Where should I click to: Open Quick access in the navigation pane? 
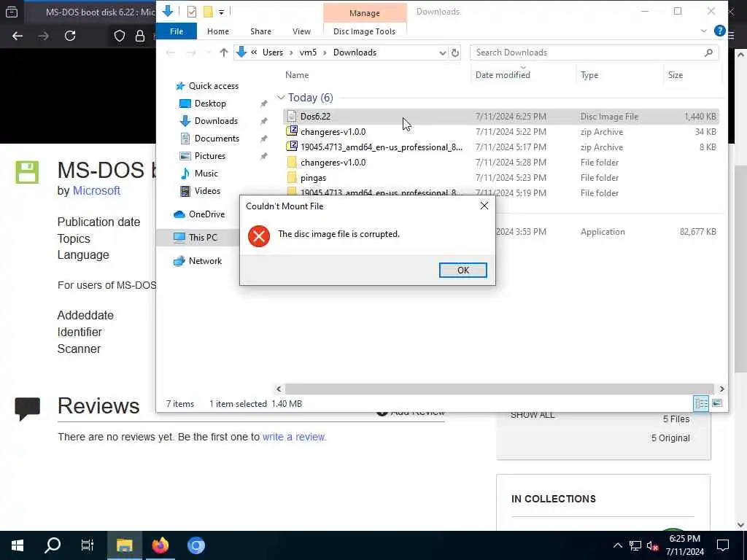213,86
